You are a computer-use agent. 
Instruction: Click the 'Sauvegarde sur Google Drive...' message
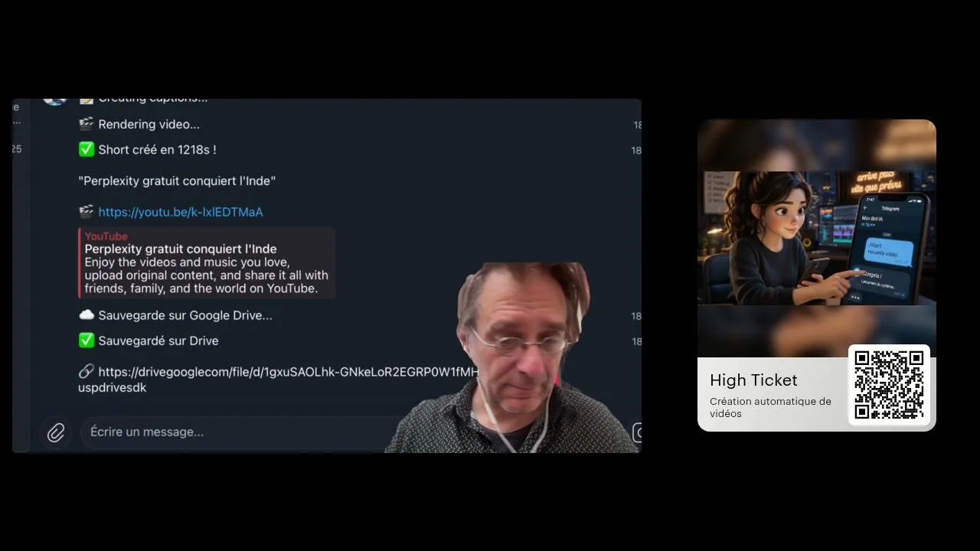tap(185, 315)
